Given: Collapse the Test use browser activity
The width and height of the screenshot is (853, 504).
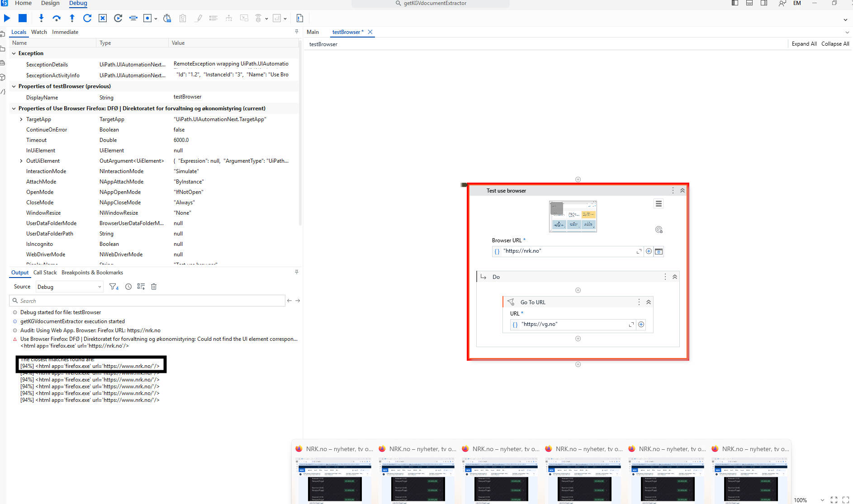Looking at the screenshot, I should coord(682,191).
